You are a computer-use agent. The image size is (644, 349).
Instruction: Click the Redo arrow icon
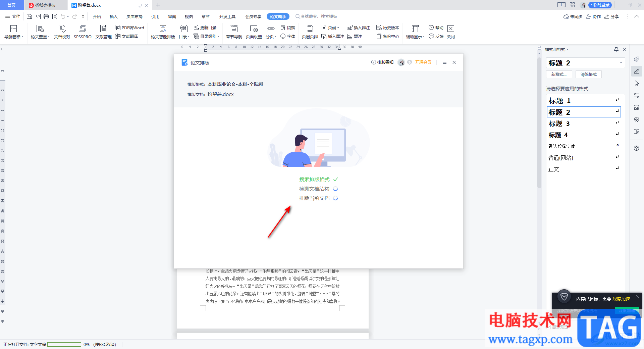click(x=74, y=16)
